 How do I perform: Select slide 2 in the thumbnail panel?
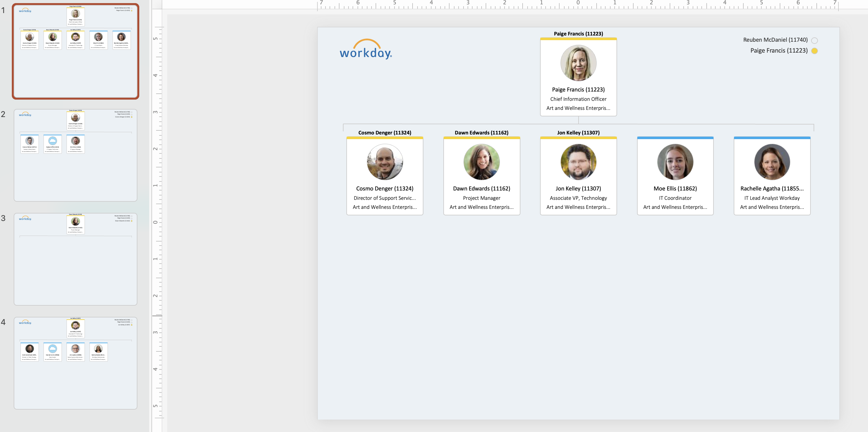point(76,155)
